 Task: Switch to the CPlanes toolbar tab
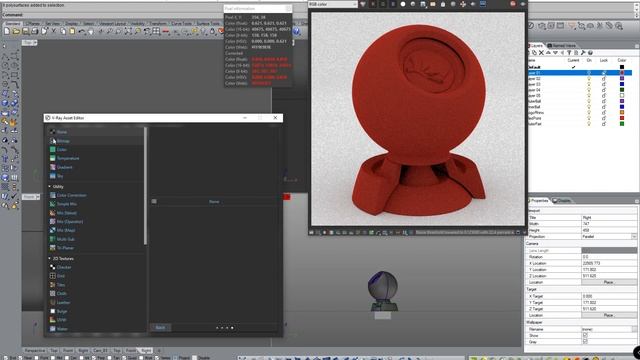click(32, 23)
